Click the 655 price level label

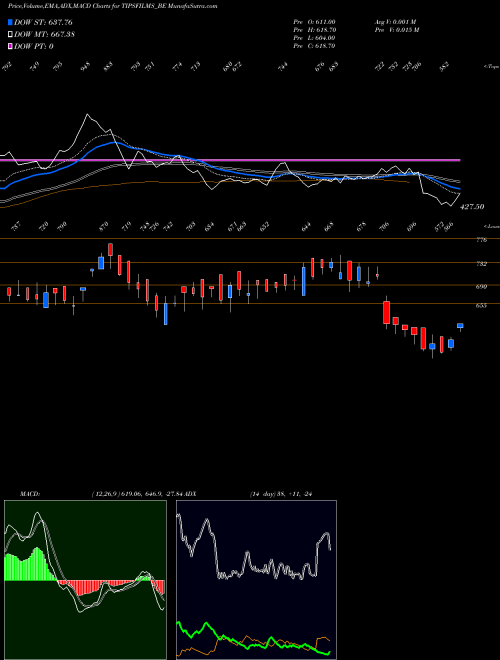[481, 306]
